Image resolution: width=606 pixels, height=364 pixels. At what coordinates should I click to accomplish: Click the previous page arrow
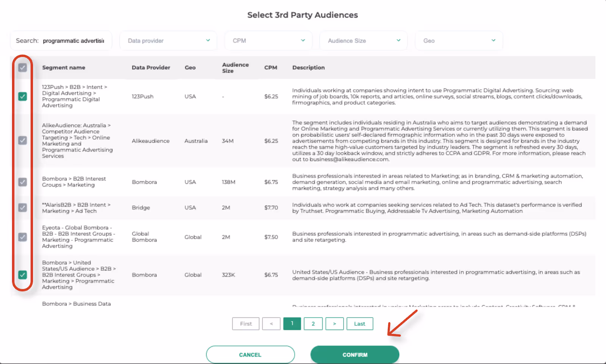(271, 323)
